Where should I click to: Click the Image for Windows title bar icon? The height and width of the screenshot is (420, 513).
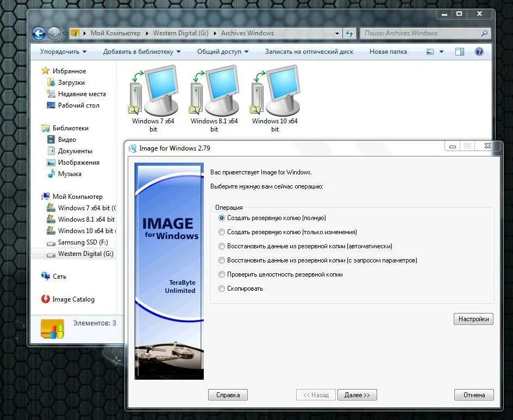pos(133,148)
